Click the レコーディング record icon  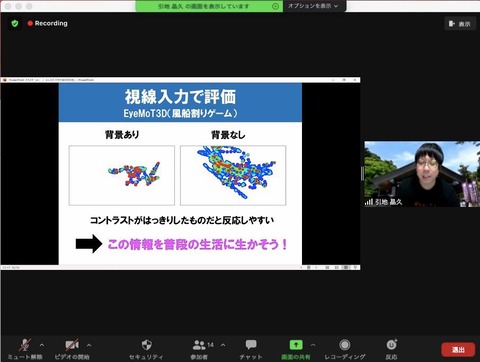point(345,345)
